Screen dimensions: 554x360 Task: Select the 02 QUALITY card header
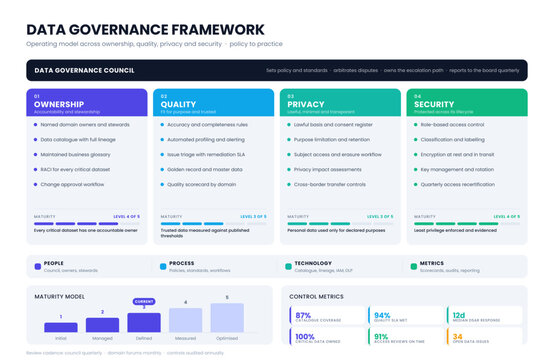(x=213, y=102)
